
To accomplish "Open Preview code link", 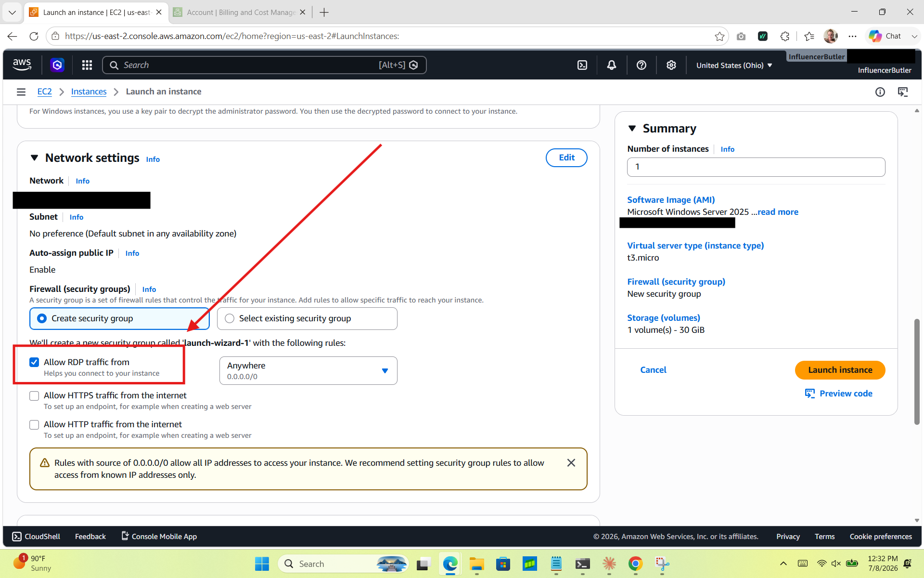I will click(x=838, y=394).
